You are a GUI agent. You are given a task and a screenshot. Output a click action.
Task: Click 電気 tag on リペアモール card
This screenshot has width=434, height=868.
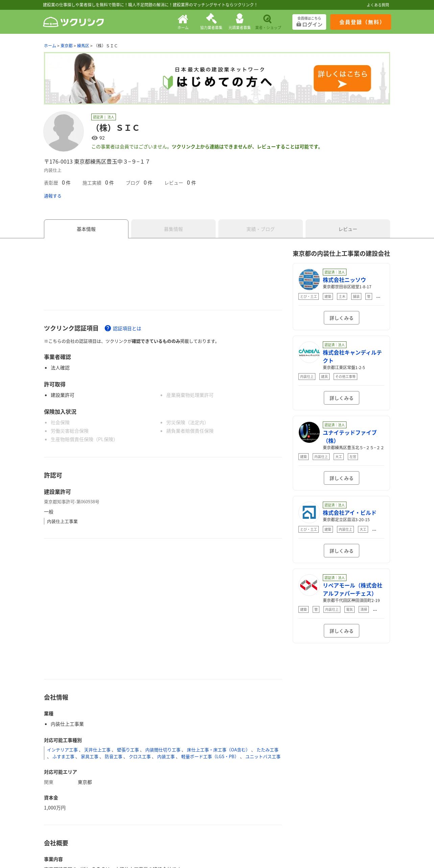point(349,609)
